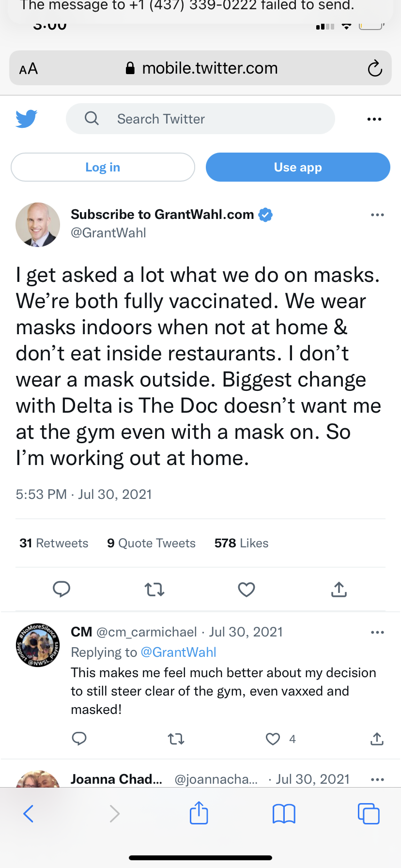Reply to Grant Wahl's tweet

[62, 589]
